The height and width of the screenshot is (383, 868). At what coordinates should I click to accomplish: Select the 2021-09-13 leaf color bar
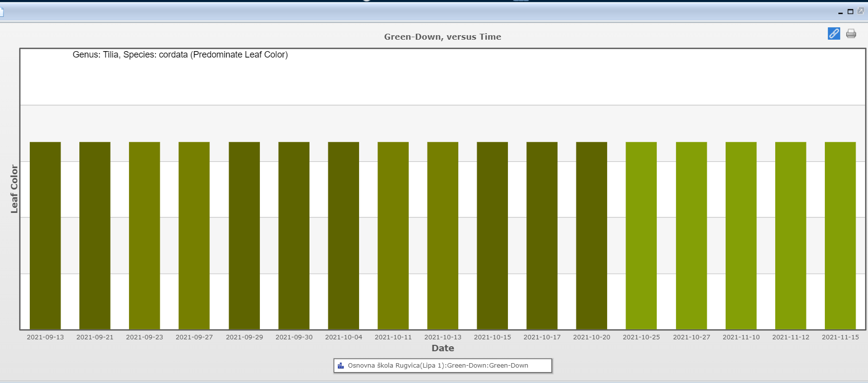pyautogui.click(x=45, y=236)
